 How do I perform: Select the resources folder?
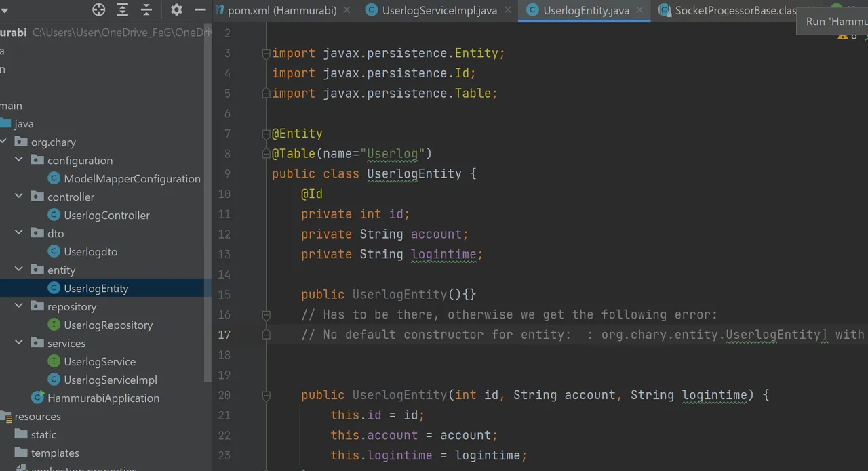tap(37, 417)
